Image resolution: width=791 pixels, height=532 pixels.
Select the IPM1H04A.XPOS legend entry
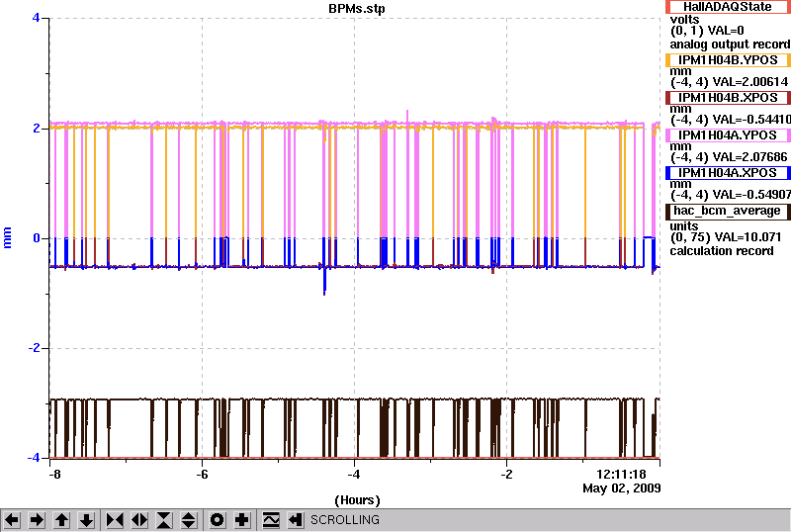click(727, 173)
